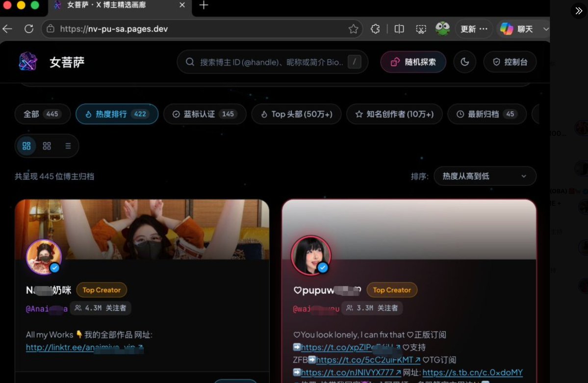Open the 更新 browser menu
This screenshot has width=588, height=383.
(474, 29)
